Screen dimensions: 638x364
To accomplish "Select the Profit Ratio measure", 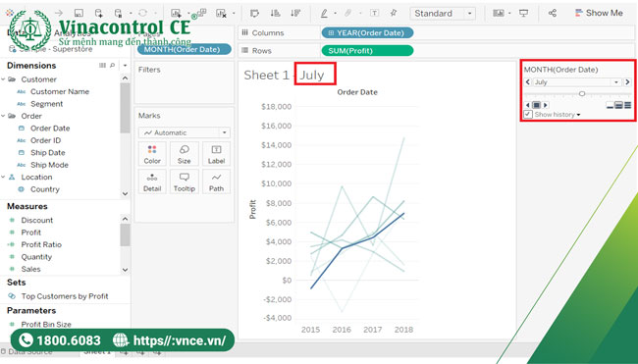I will 41,244.
